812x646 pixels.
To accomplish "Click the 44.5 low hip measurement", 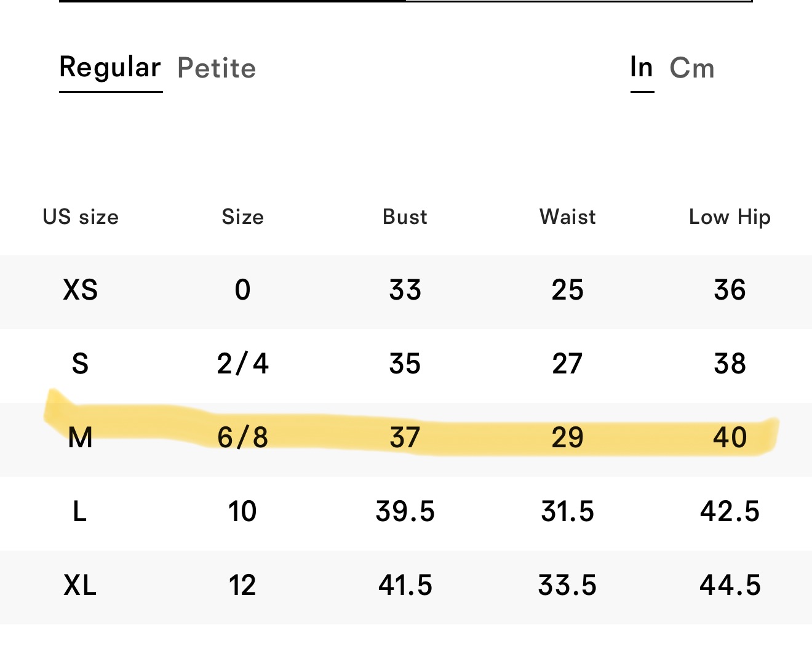I will click(x=730, y=585).
